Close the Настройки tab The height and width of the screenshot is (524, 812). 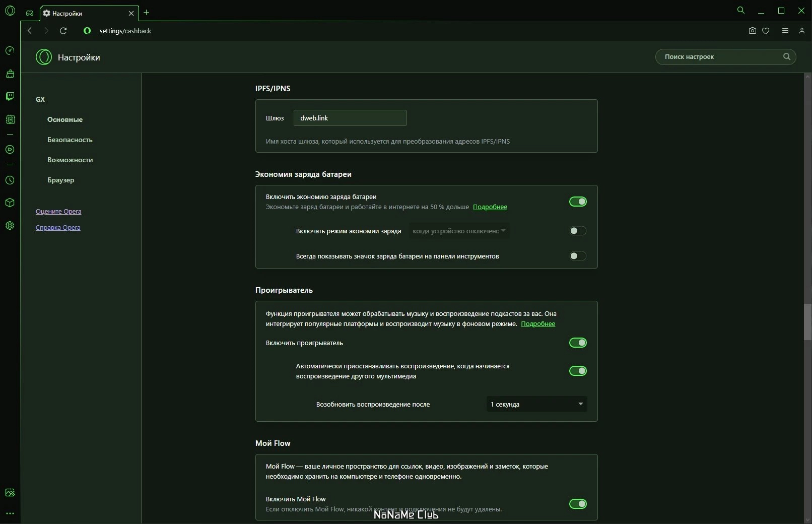[131, 13]
